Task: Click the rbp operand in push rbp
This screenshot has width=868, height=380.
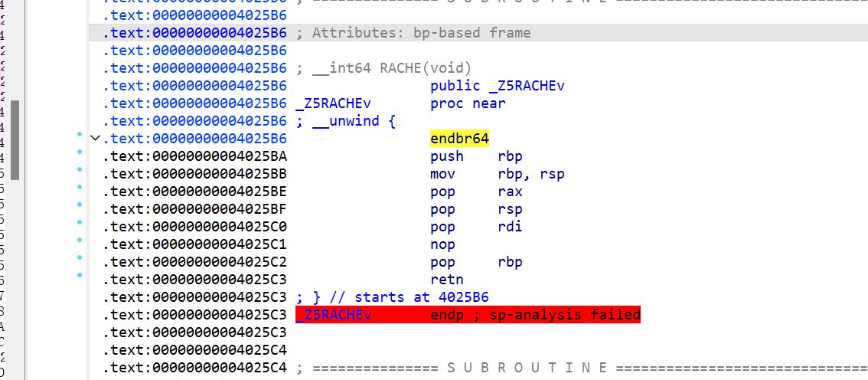Action: tap(510, 156)
